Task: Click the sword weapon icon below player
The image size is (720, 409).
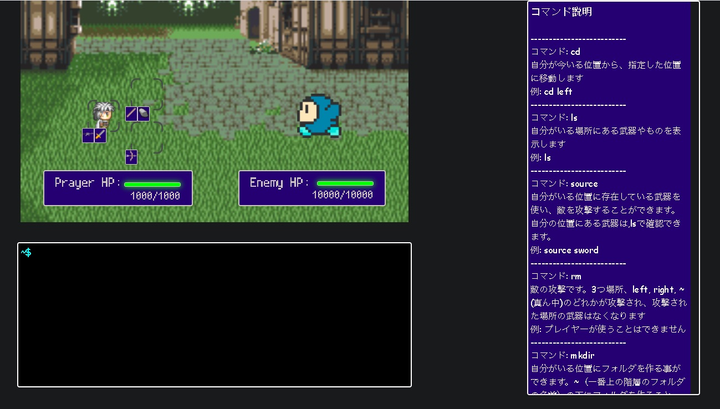Action: click(x=100, y=135)
